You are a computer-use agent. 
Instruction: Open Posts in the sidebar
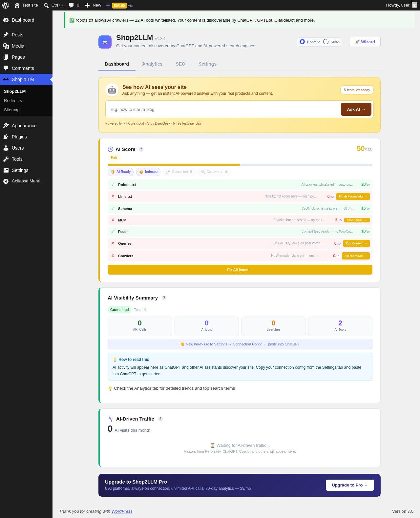(x=26, y=35)
